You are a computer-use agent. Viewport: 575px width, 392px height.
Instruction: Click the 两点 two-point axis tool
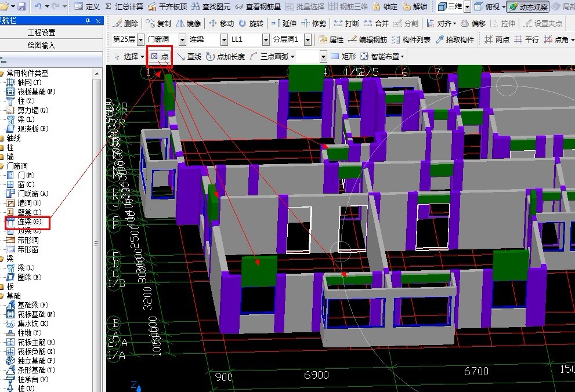tap(497, 39)
